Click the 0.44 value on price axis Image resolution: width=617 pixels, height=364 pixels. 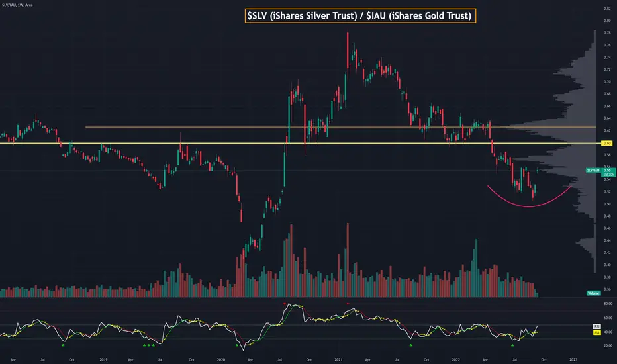click(x=607, y=240)
